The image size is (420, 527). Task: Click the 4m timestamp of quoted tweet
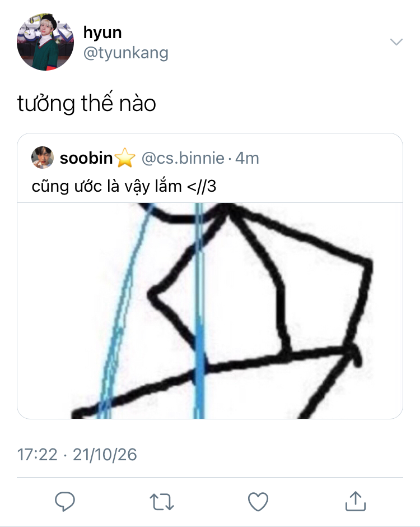pos(247,158)
